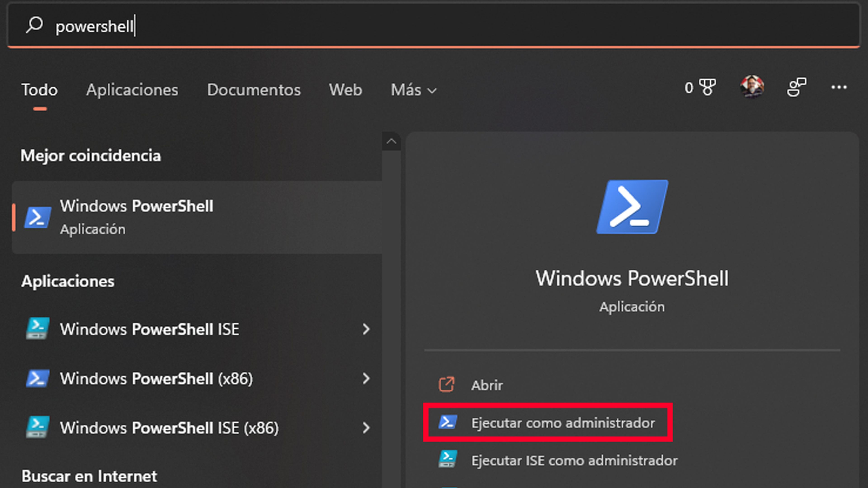Viewport: 868px width, 488px height.
Task: Click the Windows PowerShell ISE (x86) icon
Action: coord(38,427)
